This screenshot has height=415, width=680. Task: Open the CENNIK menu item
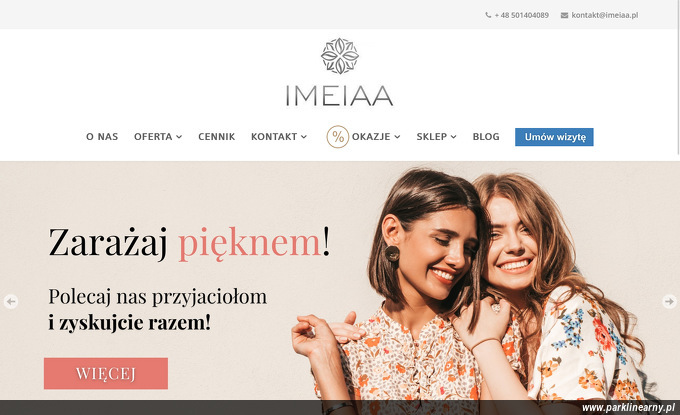pos(216,137)
